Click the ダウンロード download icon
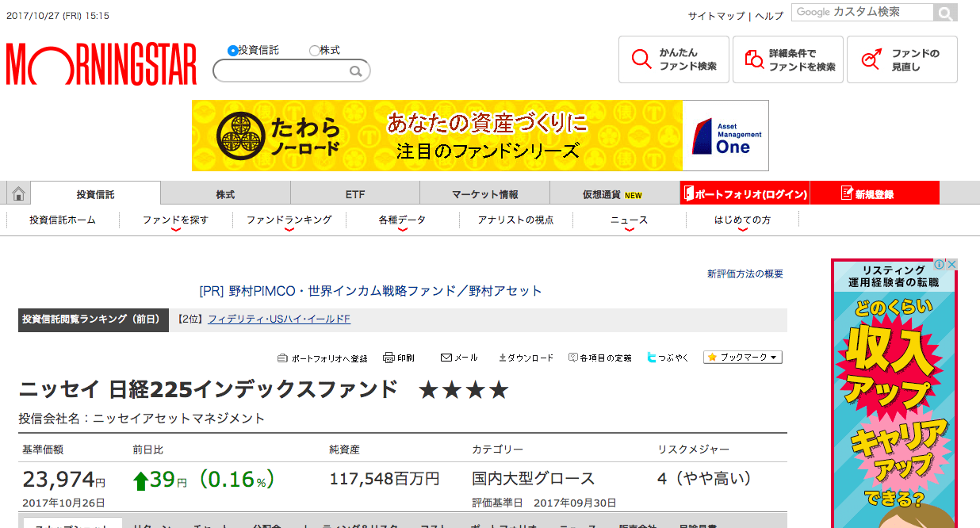 tap(503, 357)
